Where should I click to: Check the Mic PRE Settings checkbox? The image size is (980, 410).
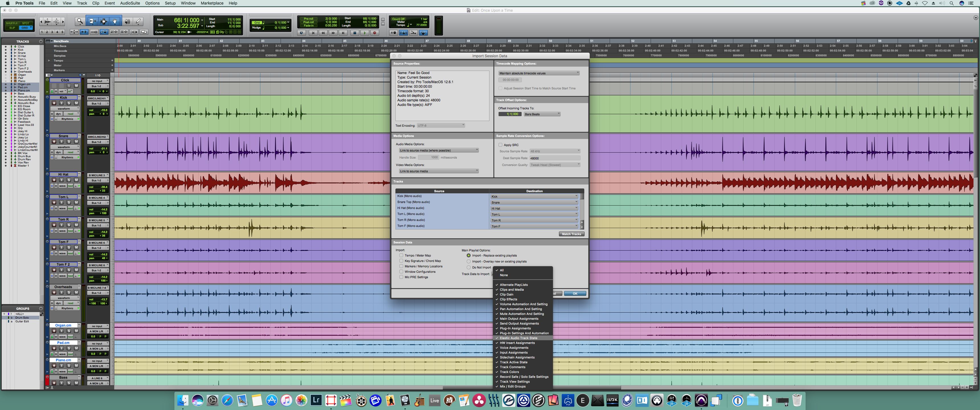pyautogui.click(x=401, y=277)
